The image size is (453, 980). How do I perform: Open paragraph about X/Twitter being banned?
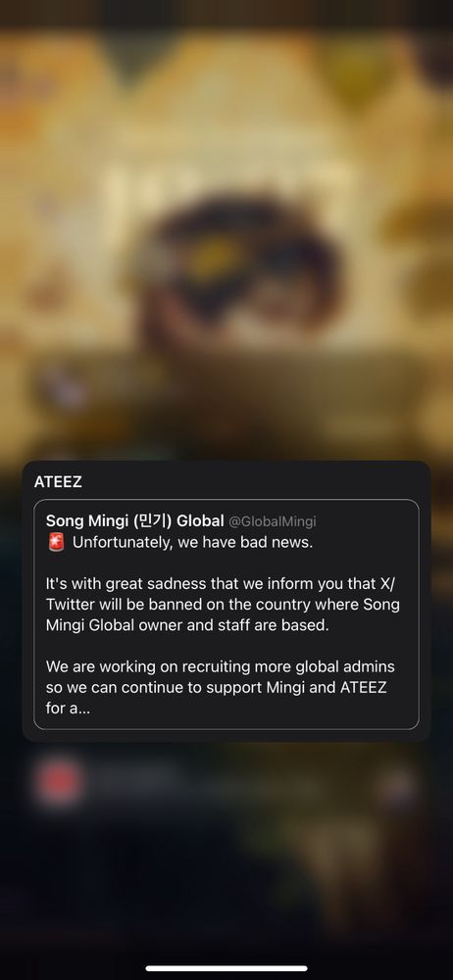pyautogui.click(x=223, y=605)
